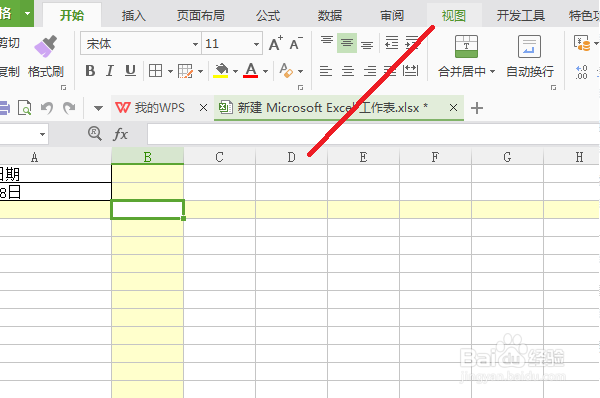This screenshot has height=398, width=600.
Task: Select column E header
Action: (363, 157)
